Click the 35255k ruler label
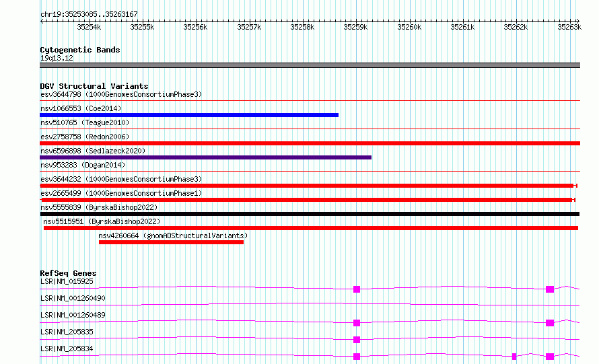599x364 pixels. [142, 27]
